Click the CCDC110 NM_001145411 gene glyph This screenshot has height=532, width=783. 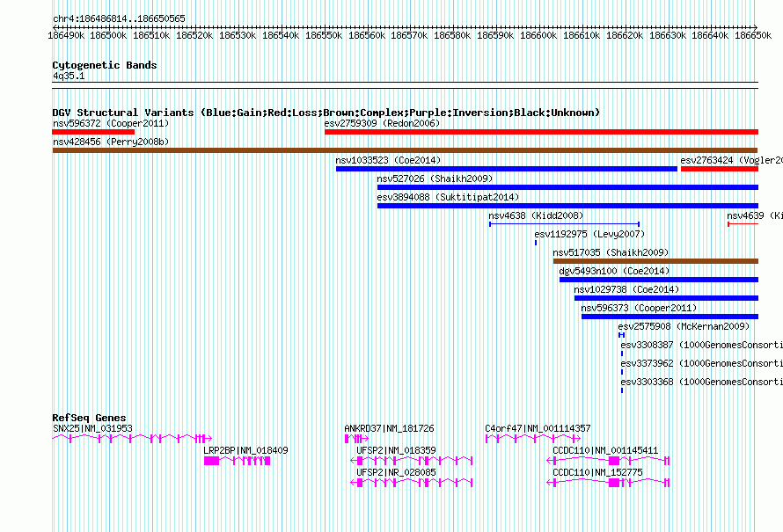(608, 461)
